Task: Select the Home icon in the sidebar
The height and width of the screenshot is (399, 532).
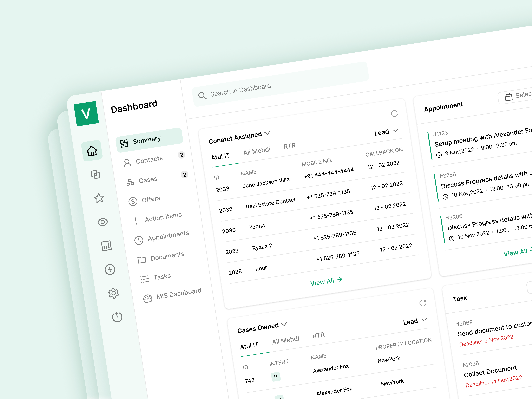Action: 93,151
